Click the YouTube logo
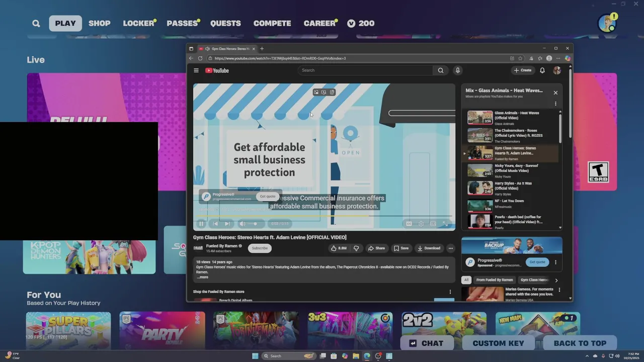This screenshot has height=362, width=644. pyautogui.click(x=217, y=70)
